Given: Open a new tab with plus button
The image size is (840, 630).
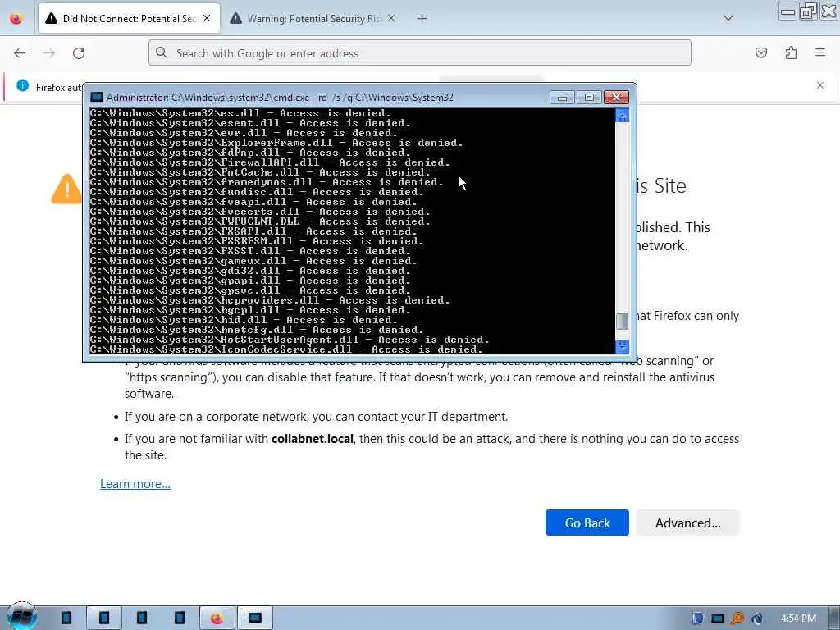Looking at the screenshot, I should click(x=422, y=19).
